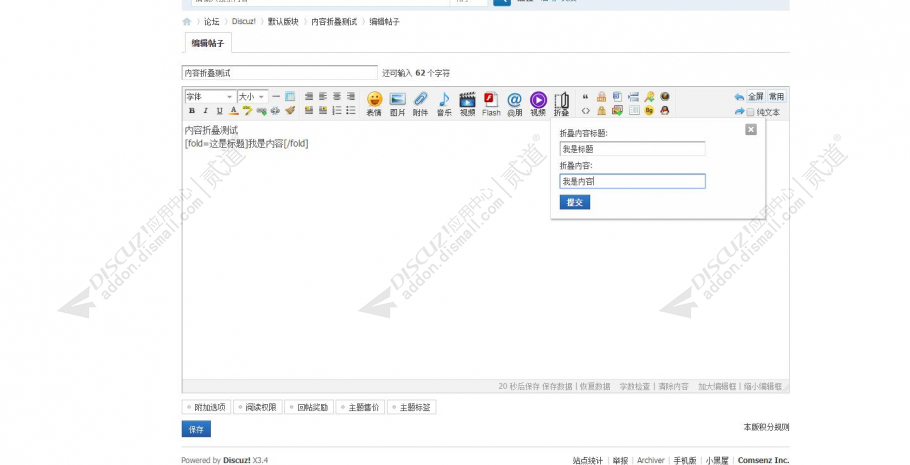Viewport: 910px width, 465px height.
Task: Go to 默认版块 breadcrumb link
Action: pyautogui.click(x=283, y=21)
